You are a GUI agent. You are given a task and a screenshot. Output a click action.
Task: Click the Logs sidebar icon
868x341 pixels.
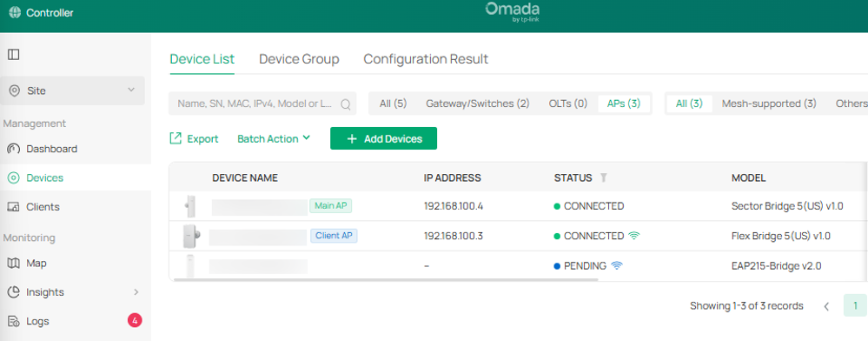[x=13, y=321]
